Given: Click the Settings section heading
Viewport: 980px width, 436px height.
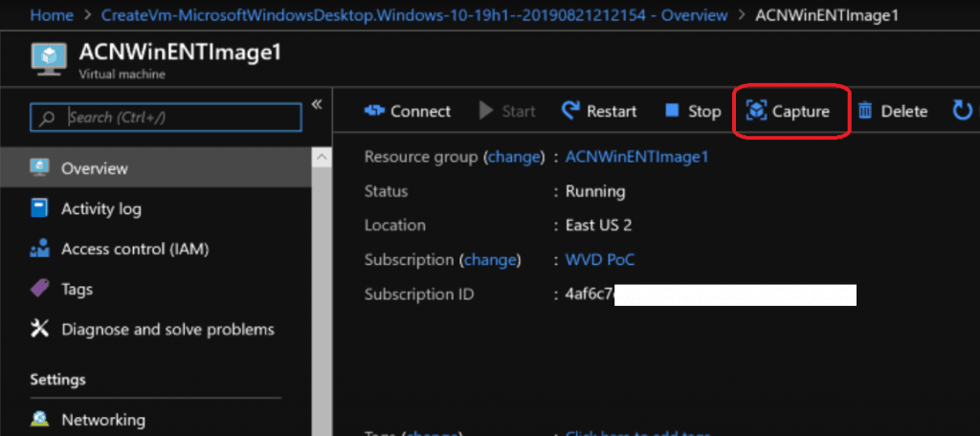Looking at the screenshot, I should (x=58, y=380).
